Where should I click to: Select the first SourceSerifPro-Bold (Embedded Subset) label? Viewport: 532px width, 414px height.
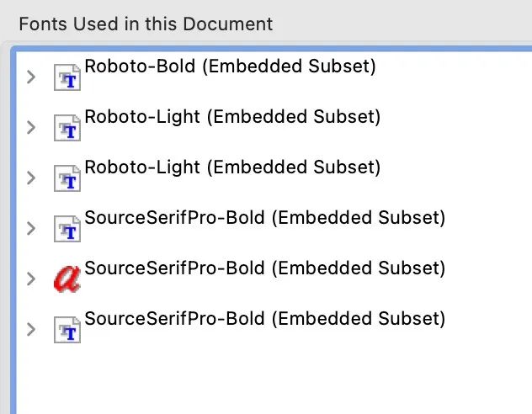pyautogui.click(x=264, y=217)
